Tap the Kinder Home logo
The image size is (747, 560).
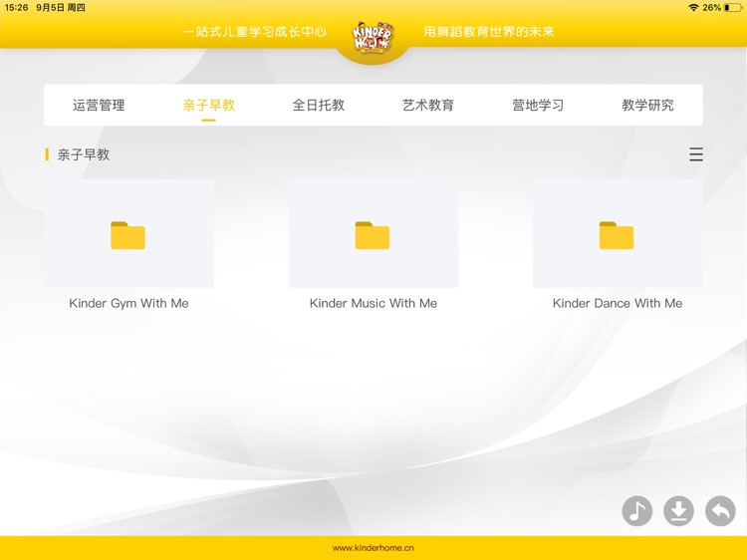point(373,37)
